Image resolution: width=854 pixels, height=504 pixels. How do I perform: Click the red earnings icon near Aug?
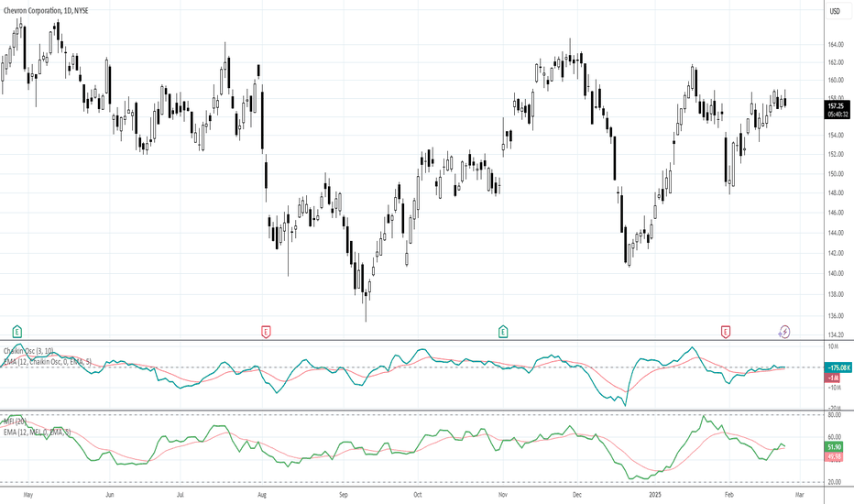coord(266,332)
